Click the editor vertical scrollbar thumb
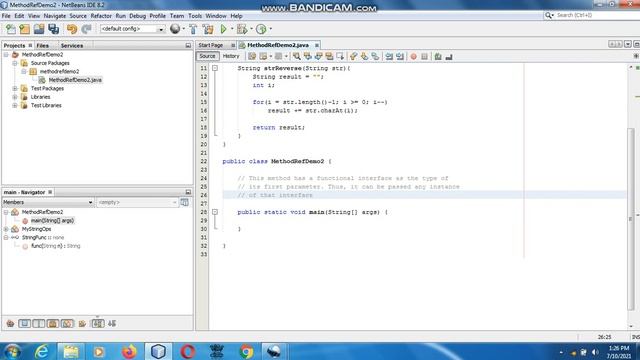640x360 pixels. click(x=631, y=219)
